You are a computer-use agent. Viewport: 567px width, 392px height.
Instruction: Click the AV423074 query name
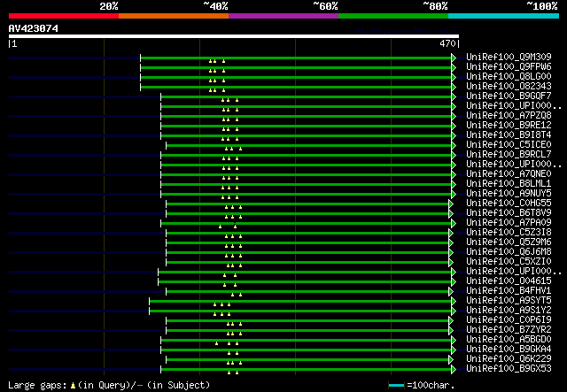tap(34, 28)
